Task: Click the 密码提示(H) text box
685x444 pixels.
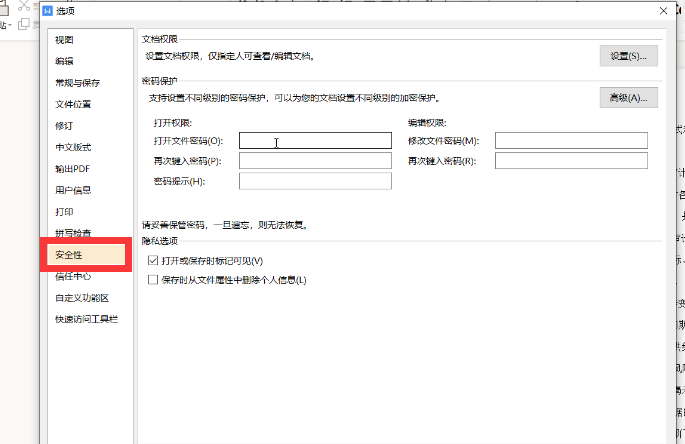Action: pos(315,181)
